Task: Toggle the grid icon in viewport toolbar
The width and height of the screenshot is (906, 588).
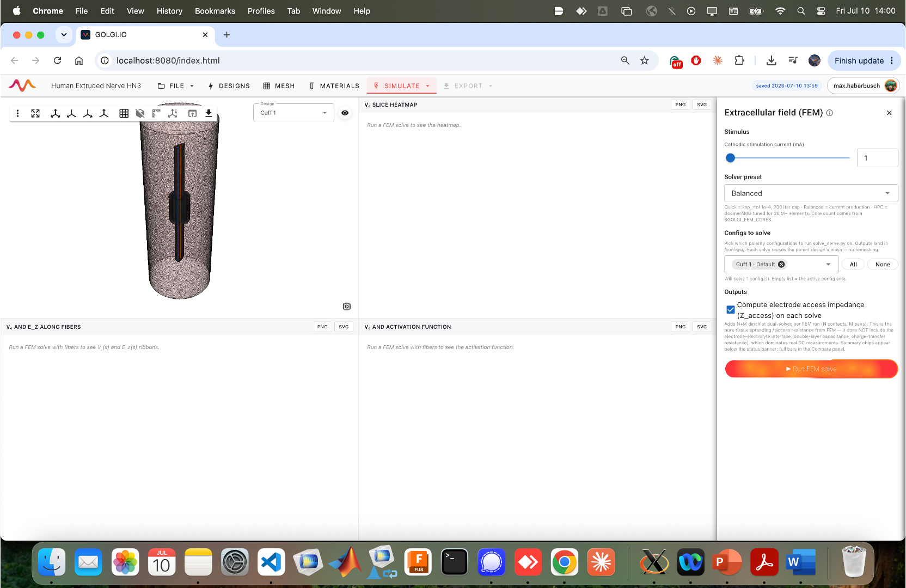Action: coord(124,113)
